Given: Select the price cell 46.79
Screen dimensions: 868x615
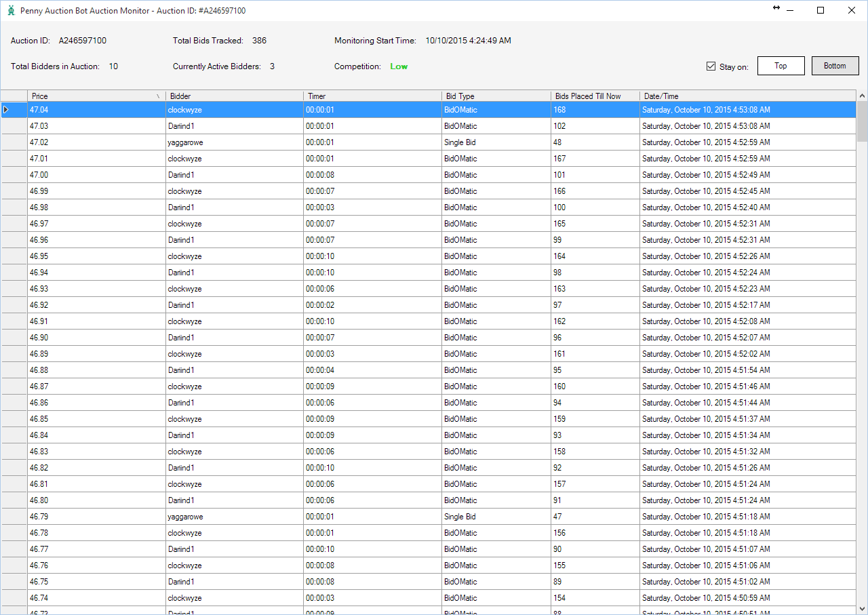Looking at the screenshot, I should (x=96, y=517).
